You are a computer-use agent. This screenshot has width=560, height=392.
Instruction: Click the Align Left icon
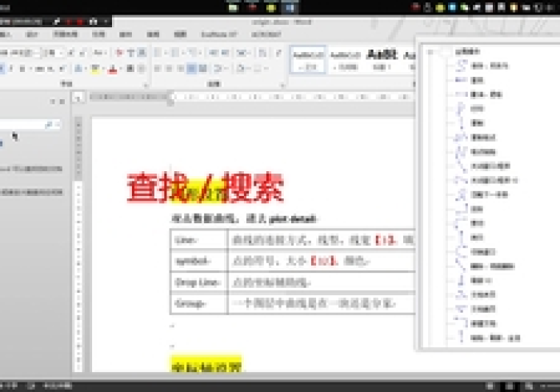click(158, 68)
